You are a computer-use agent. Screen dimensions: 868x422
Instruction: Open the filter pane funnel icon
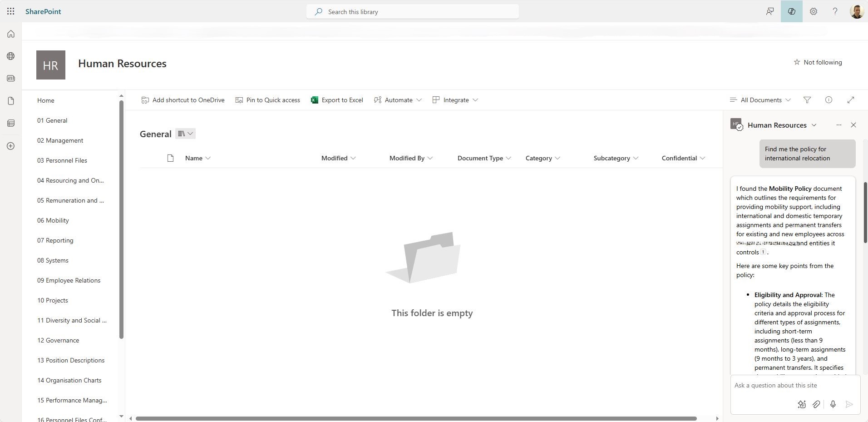point(807,100)
